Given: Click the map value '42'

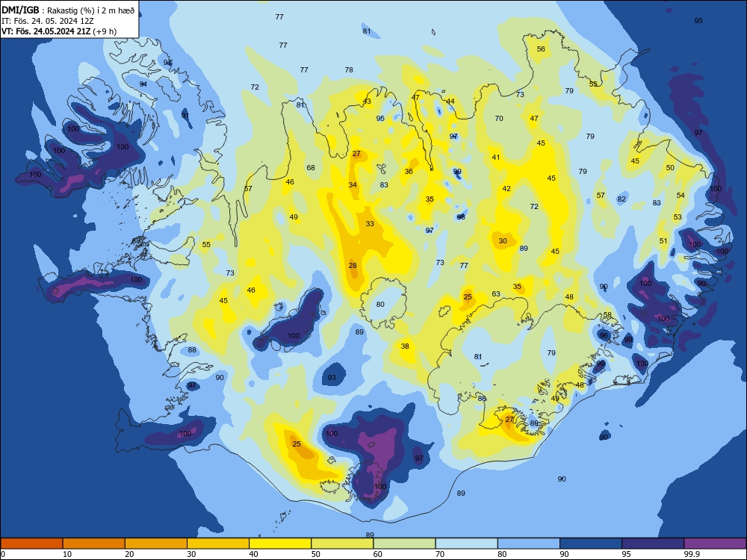Looking at the screenshot, I should click(506, 189).
